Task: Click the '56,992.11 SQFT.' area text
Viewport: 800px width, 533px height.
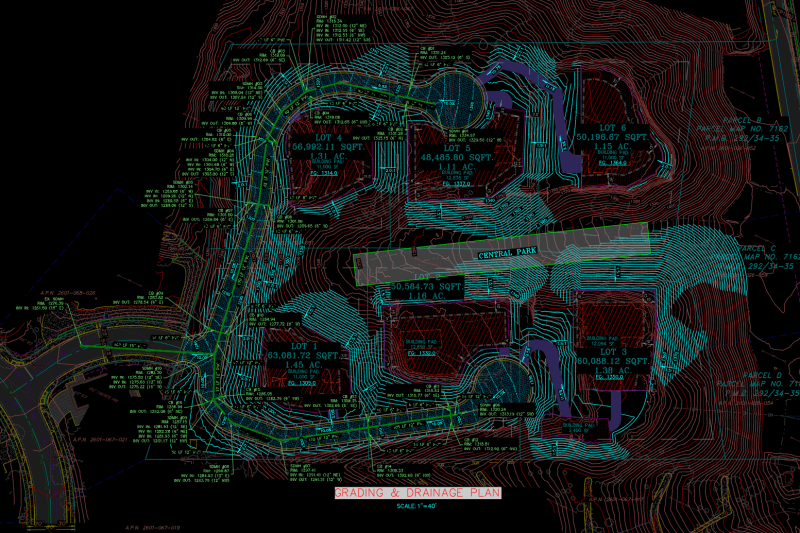Action: [329, 147]
